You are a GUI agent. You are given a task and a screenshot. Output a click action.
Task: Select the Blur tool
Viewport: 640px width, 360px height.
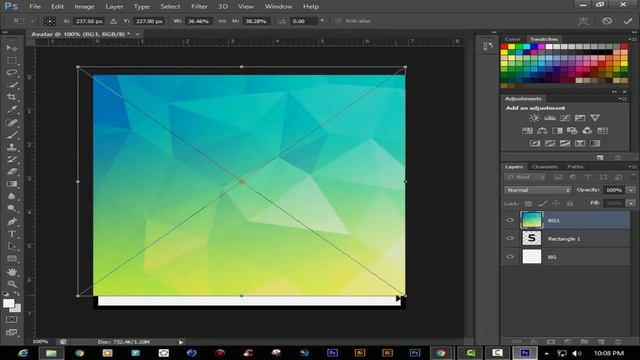coord(12,196)
